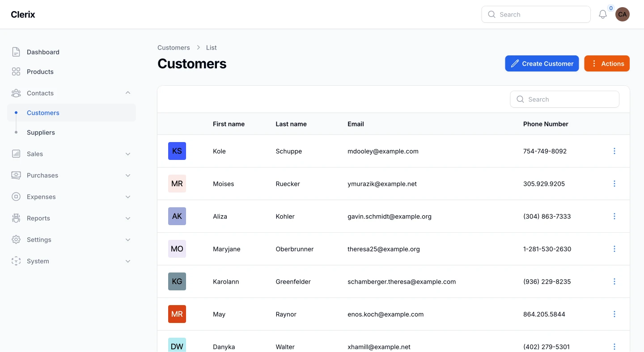Sort by Phone Number column header
The width and height of the screenshot is (644, 352).
(546, 124)
